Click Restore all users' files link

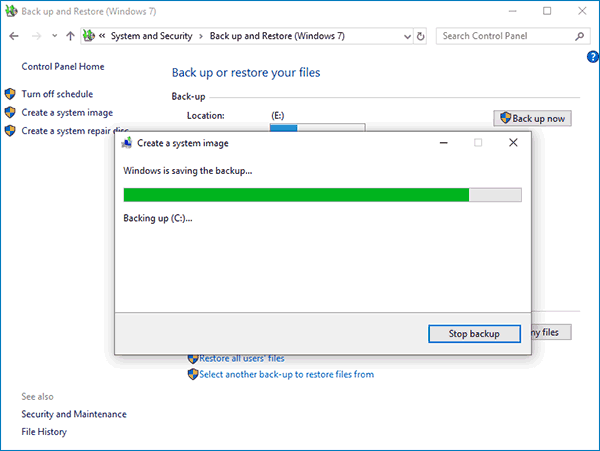[241, 358]
